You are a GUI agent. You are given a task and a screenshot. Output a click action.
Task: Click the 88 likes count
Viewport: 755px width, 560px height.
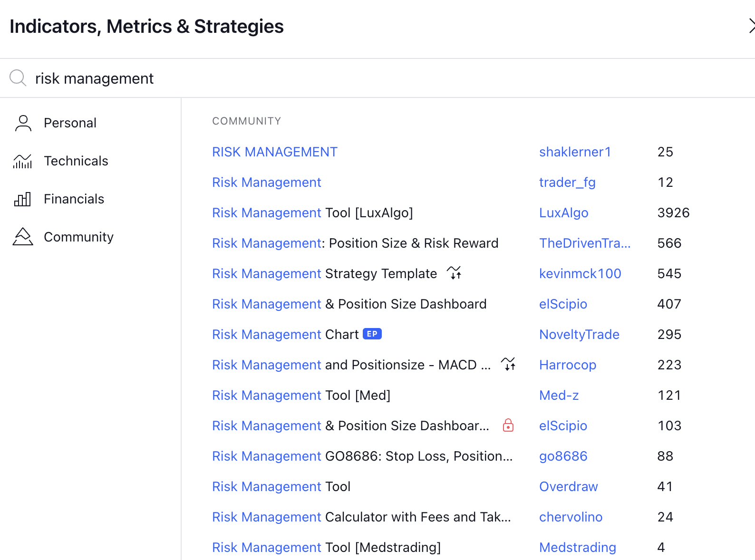(665, 456)
